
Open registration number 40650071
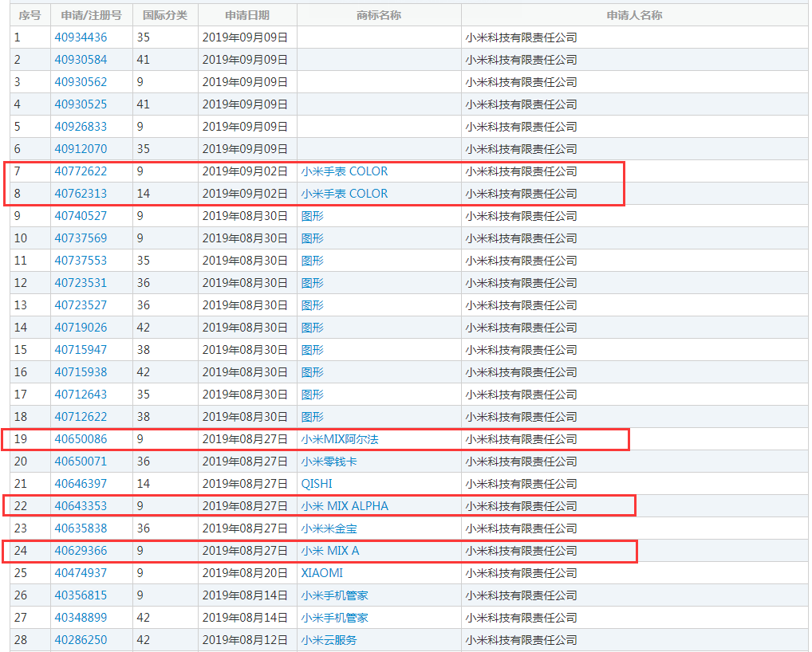81,461
